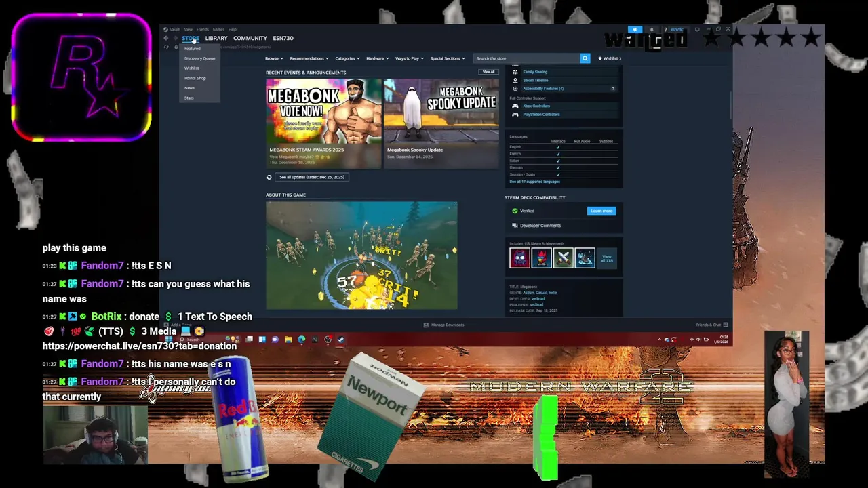This screenshot has width=868, height=488.
Task: Open the first achievement icon with purple face
Action: (519, 258)
